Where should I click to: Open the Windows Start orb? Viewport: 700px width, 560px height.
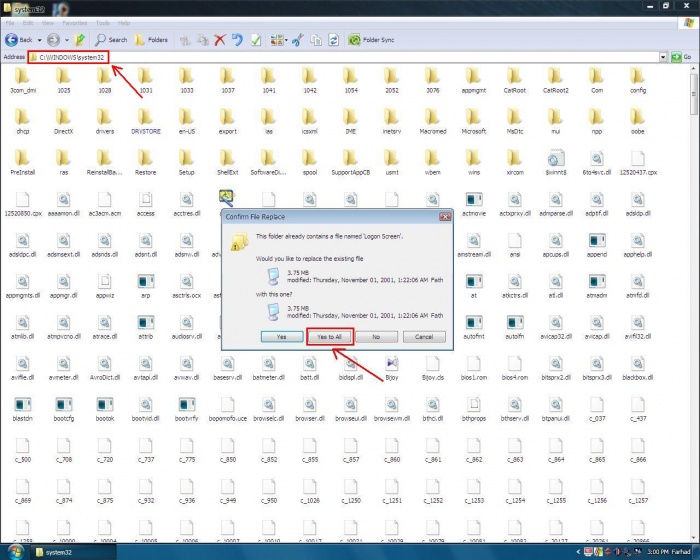click(15, 552)
